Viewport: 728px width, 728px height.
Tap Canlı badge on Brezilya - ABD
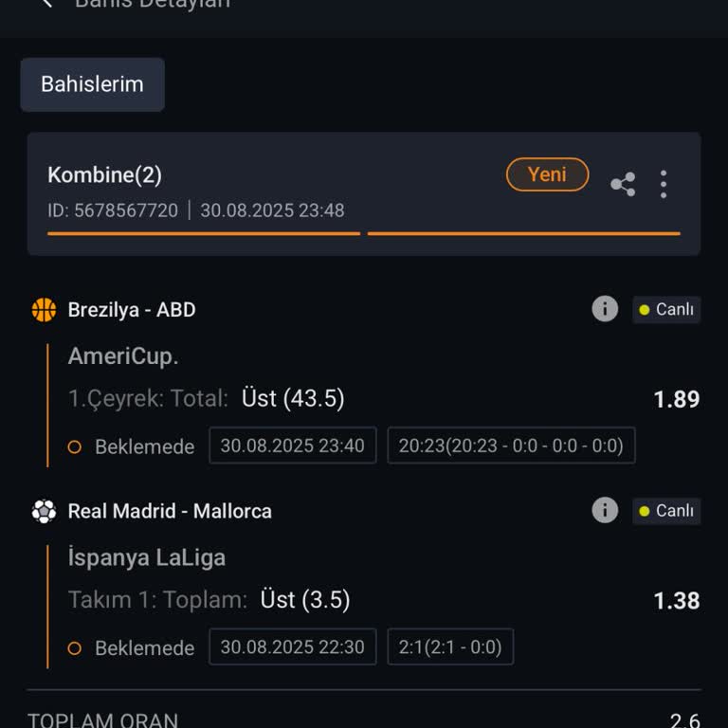[x=666, y=310]
